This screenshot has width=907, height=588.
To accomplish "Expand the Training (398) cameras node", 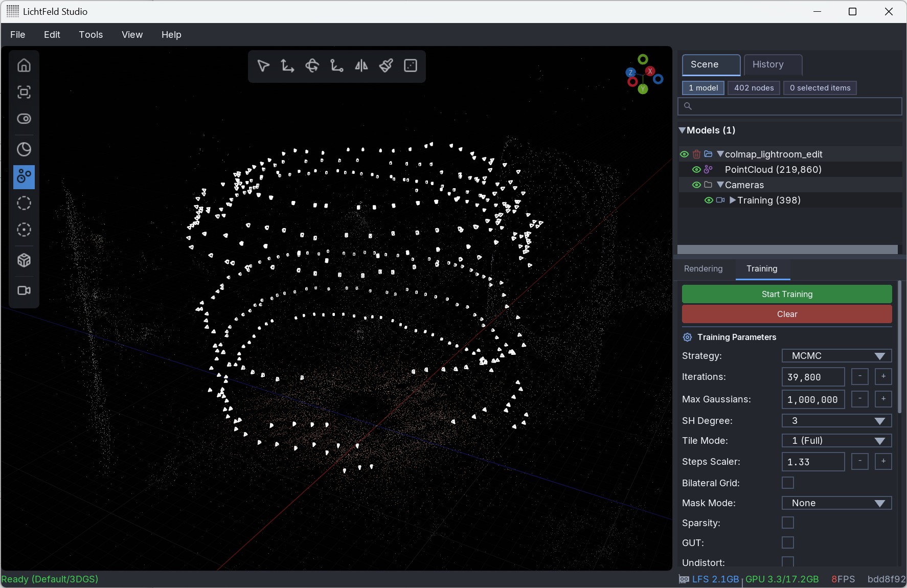I will (x=733, y=200).
